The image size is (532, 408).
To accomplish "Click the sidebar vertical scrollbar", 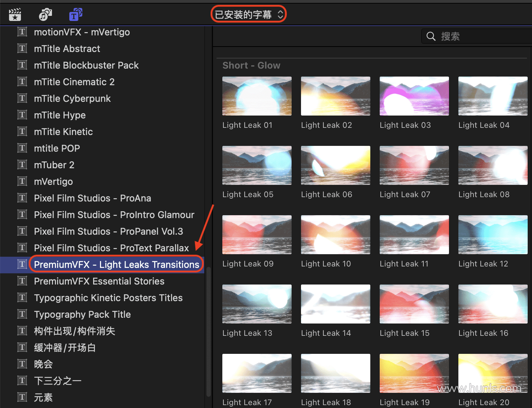I will tap(208, 332).
